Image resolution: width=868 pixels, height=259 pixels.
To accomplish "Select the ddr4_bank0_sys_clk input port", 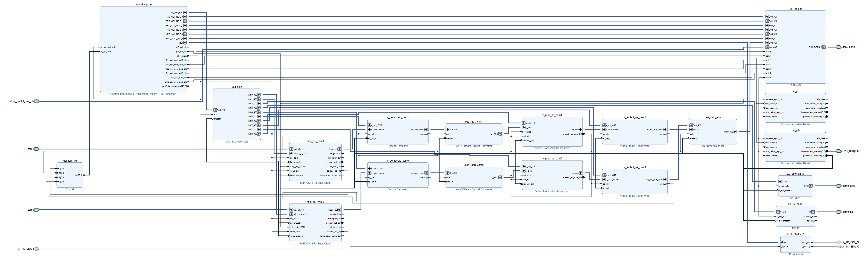I will click(37, 101).
